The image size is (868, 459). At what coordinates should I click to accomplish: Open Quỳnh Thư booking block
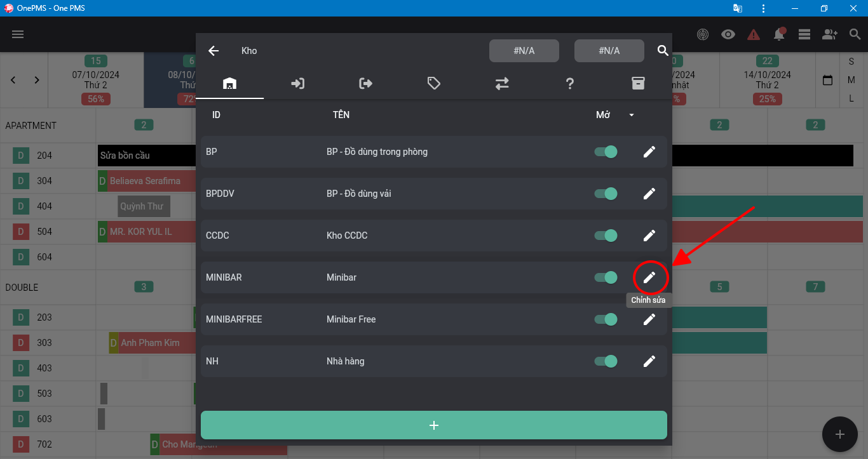pos(144,206)
